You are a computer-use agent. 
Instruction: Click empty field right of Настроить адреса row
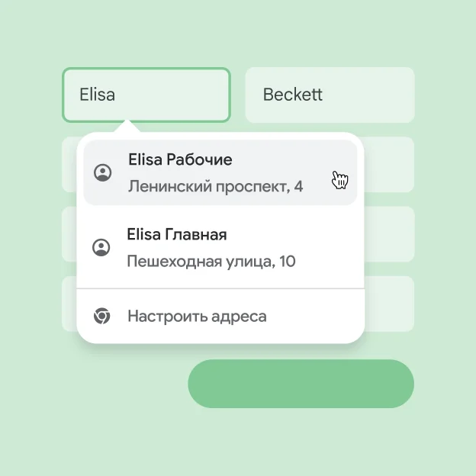tap(390, 304)
